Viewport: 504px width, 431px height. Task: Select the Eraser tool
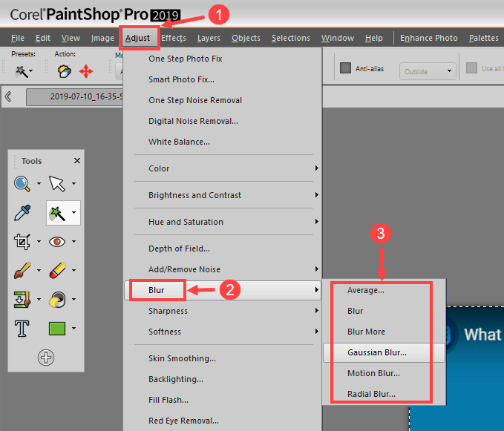[57, 271]
